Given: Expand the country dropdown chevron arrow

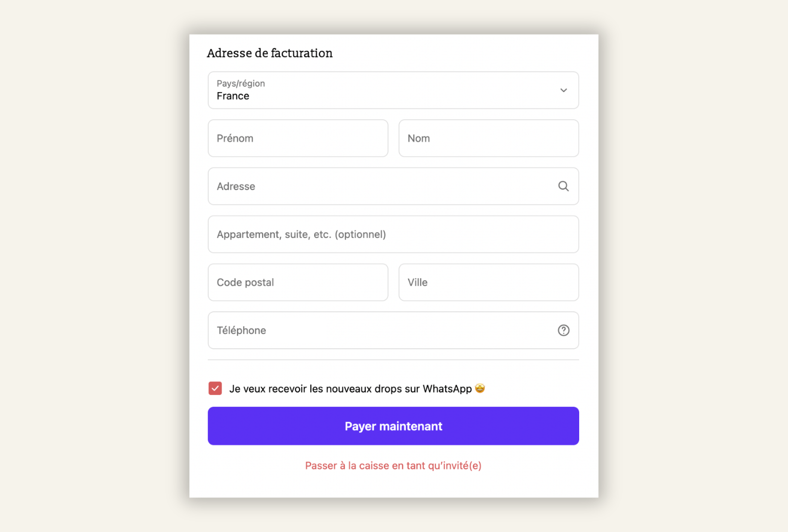Looking at the screenshot, I should (x=563, y=90).
